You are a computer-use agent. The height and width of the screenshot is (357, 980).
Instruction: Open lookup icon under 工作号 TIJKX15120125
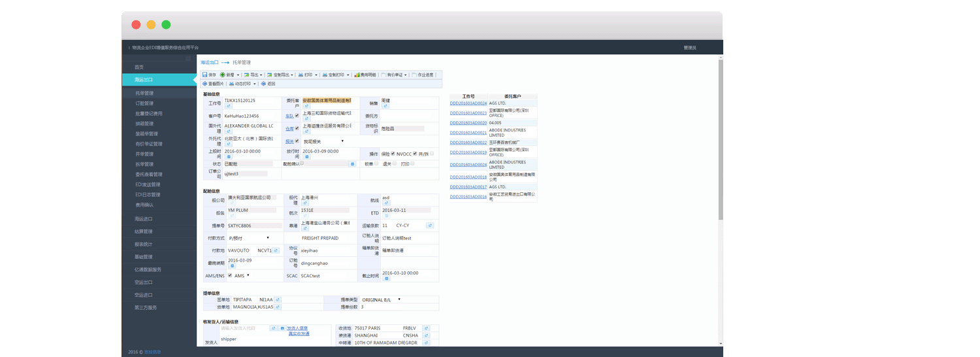click(229, 106)
